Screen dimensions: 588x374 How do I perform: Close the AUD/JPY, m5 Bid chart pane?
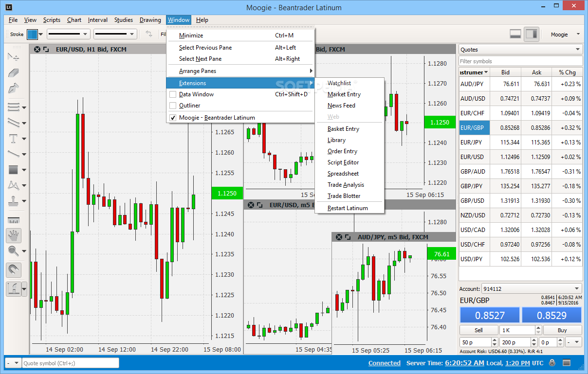339,237
